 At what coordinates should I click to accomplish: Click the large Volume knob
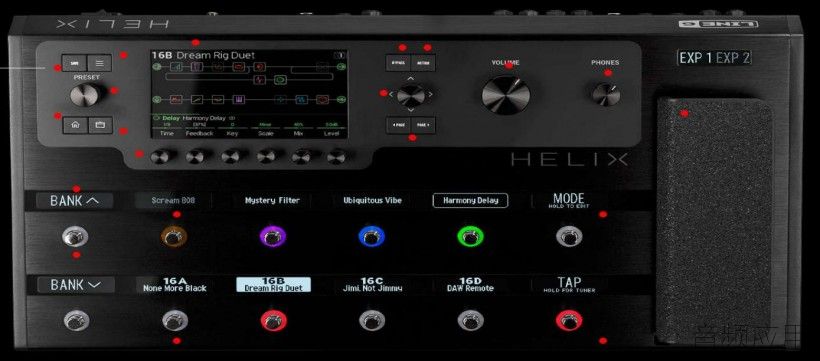506,95
